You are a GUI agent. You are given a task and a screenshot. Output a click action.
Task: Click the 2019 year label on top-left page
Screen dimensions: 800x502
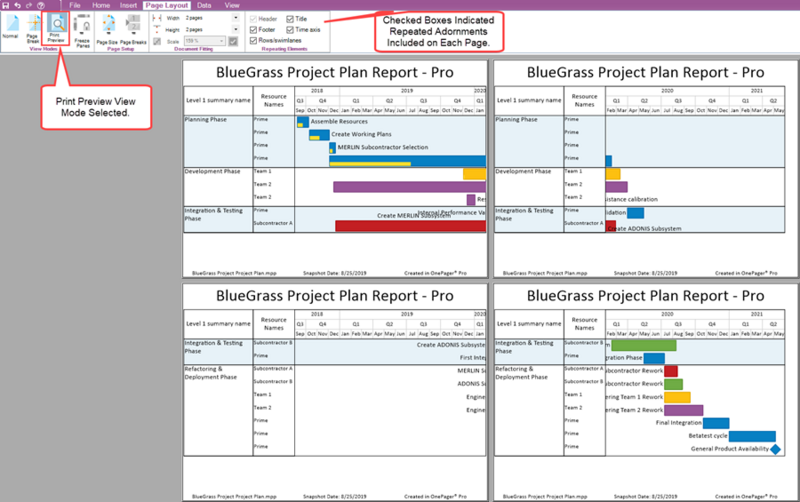(407, 91)
